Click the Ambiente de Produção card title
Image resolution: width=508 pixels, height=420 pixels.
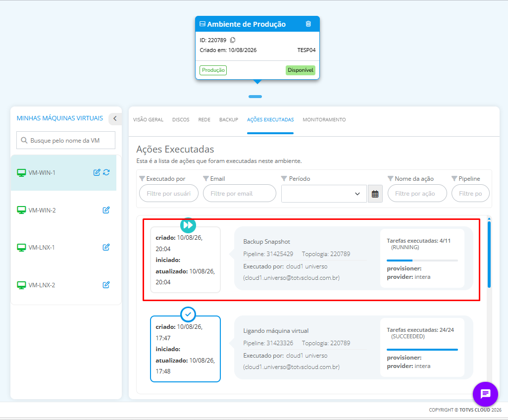tap(246, 24)
